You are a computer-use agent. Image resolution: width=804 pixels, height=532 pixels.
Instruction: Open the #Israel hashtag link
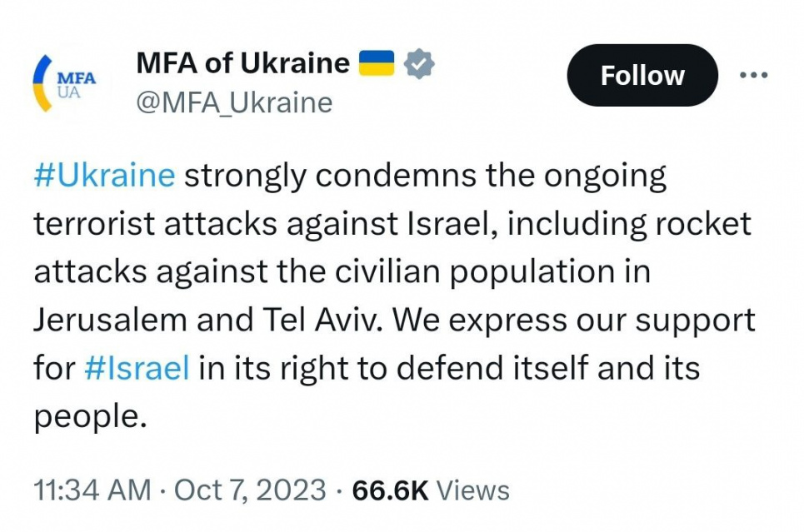[x=137, y=368]
